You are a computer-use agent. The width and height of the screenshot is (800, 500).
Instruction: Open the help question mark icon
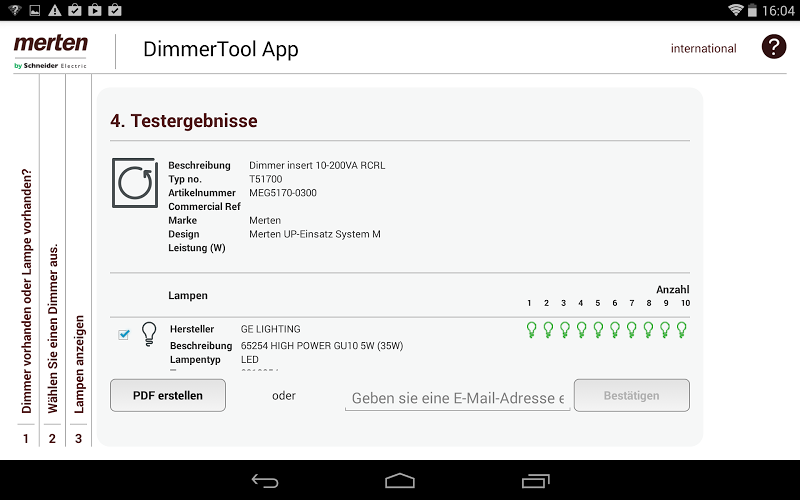[x=773, y=47]
